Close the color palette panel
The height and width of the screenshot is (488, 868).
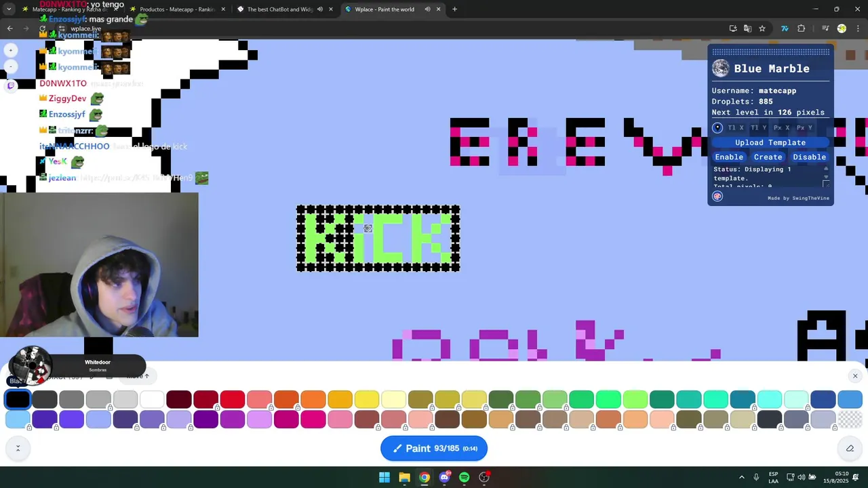coord(855,375)
